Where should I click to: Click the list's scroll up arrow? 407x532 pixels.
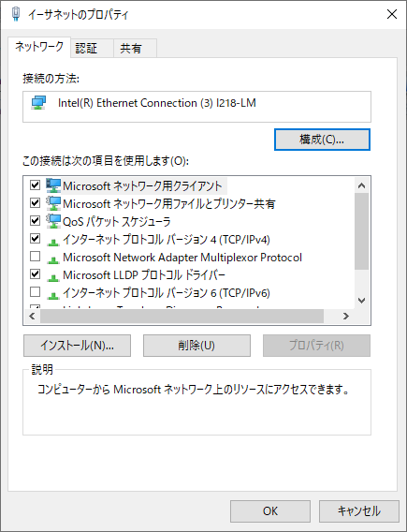(x=361, y=185)
